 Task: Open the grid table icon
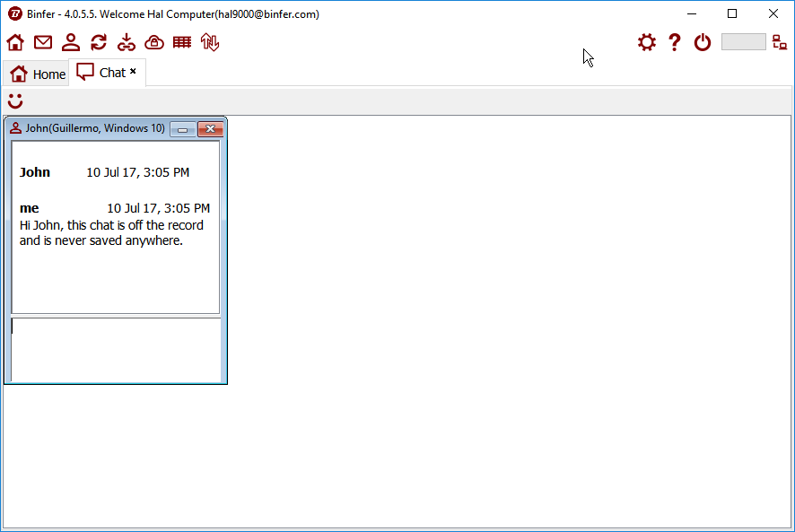pyautogui.click(x=182, y=42)
